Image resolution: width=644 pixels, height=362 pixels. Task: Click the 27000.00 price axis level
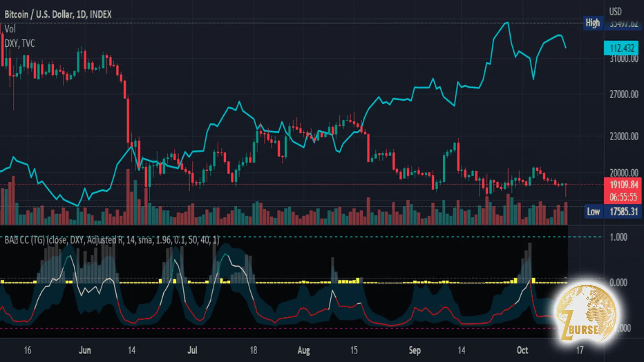(624, 95)
